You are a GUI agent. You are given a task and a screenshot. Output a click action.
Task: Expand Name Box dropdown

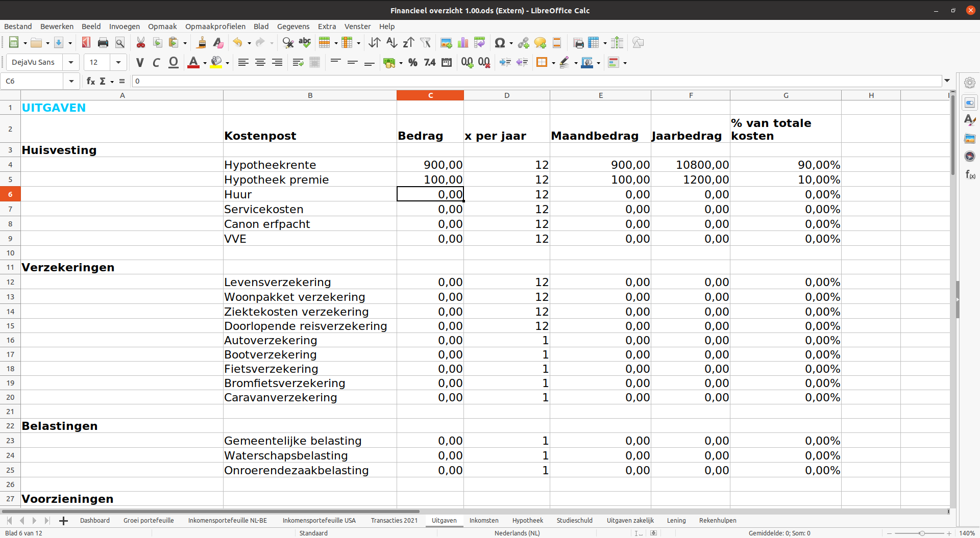pos(71,81)
